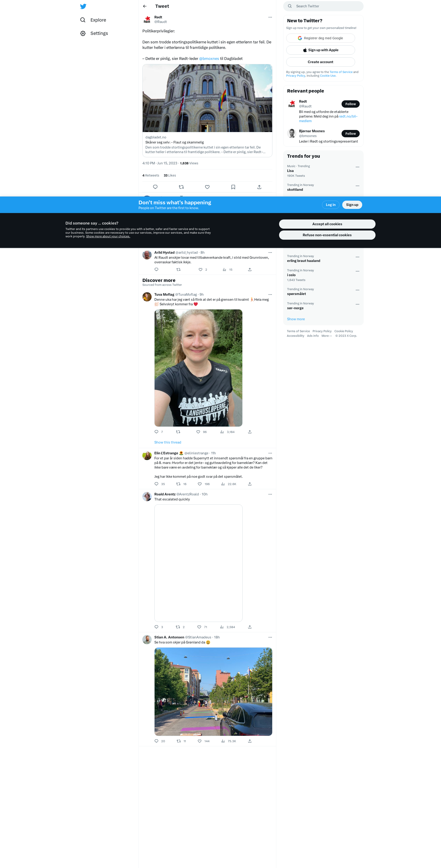Open options for the sør-norge trend
441x868 pixels.
tap(357, 304)
